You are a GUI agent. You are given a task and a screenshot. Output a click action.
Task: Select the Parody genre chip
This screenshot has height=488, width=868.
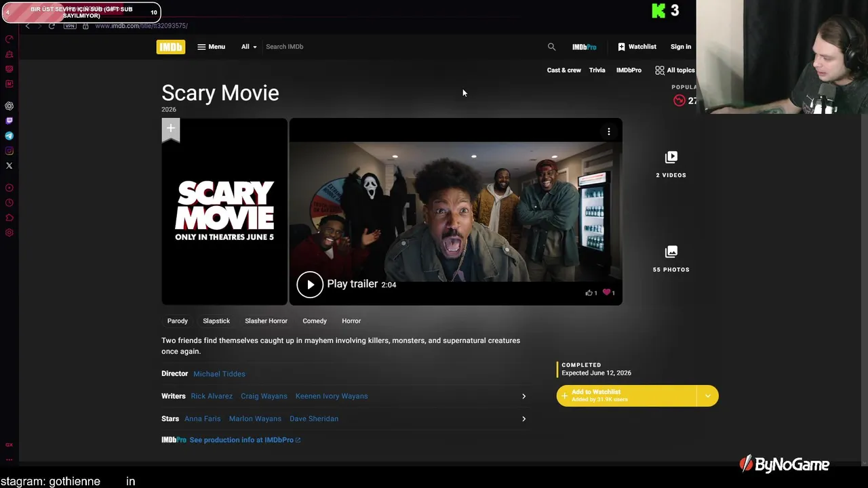tap(178, 321)
